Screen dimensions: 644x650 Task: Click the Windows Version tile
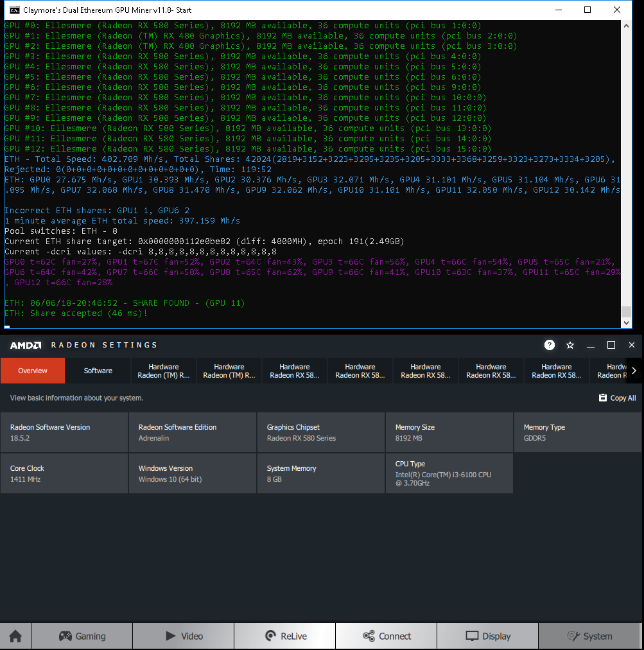point(193,473)
